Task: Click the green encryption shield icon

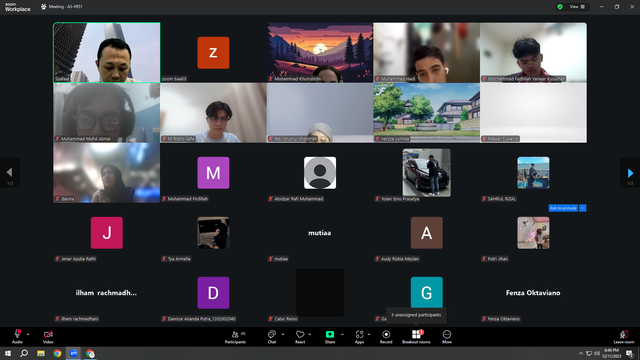Action: pyautogui.click(x=560, y=7)
